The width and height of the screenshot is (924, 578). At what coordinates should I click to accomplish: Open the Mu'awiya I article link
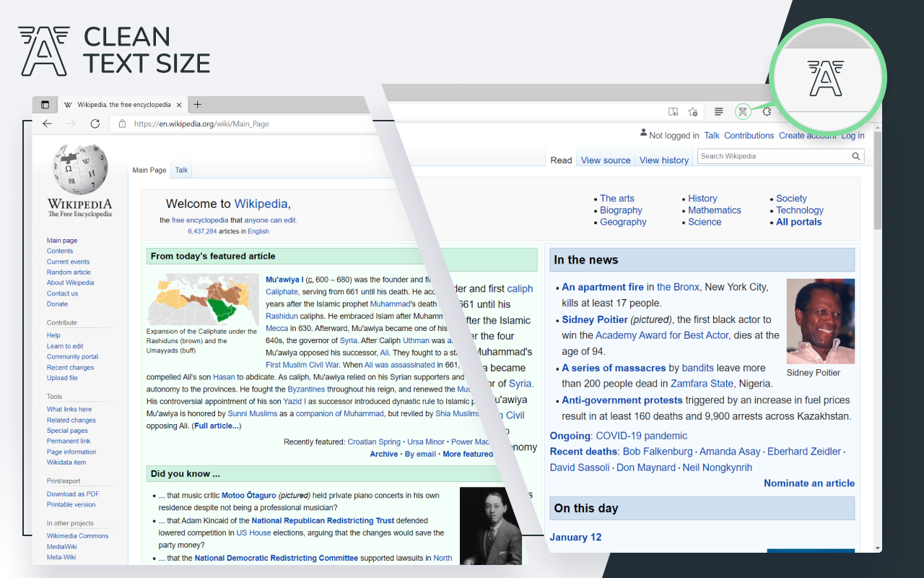click(284, 280)
